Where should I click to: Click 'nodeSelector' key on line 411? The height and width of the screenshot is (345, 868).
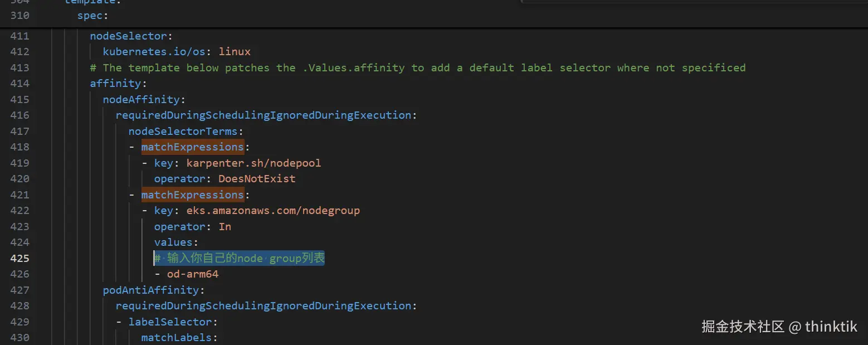tap(128, 36)
